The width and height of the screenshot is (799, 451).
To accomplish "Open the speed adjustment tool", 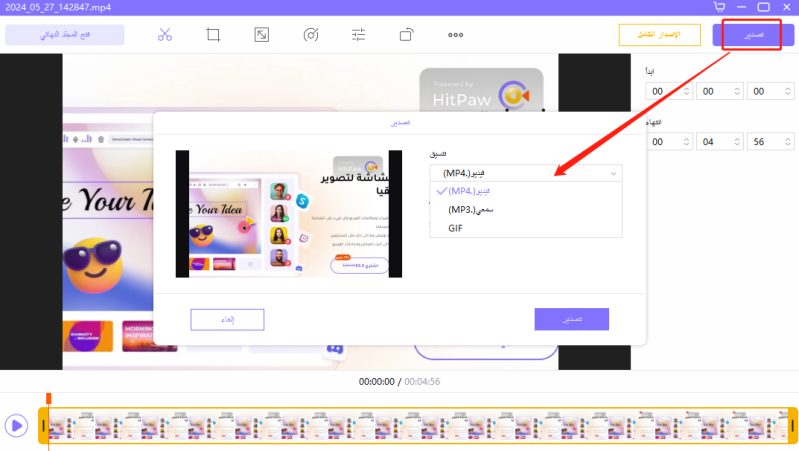I will pyautogui.click(x=310, y=35).
